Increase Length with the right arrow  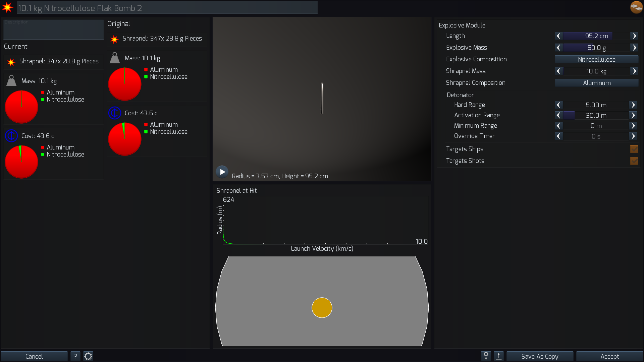[634, 36]
